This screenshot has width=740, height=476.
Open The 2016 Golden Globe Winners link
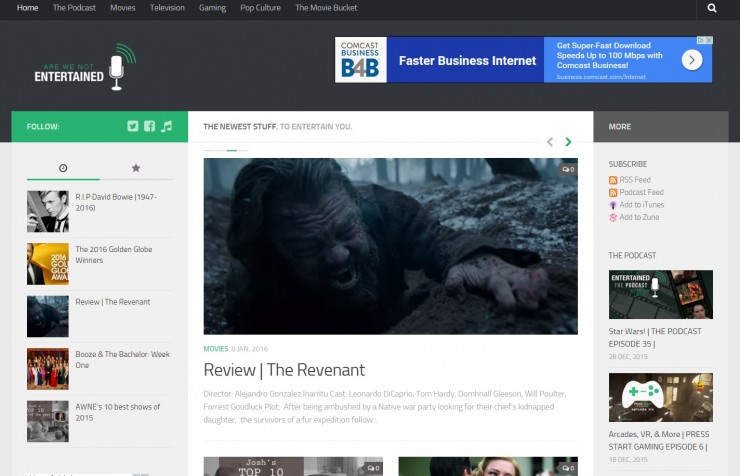(114, 255)
